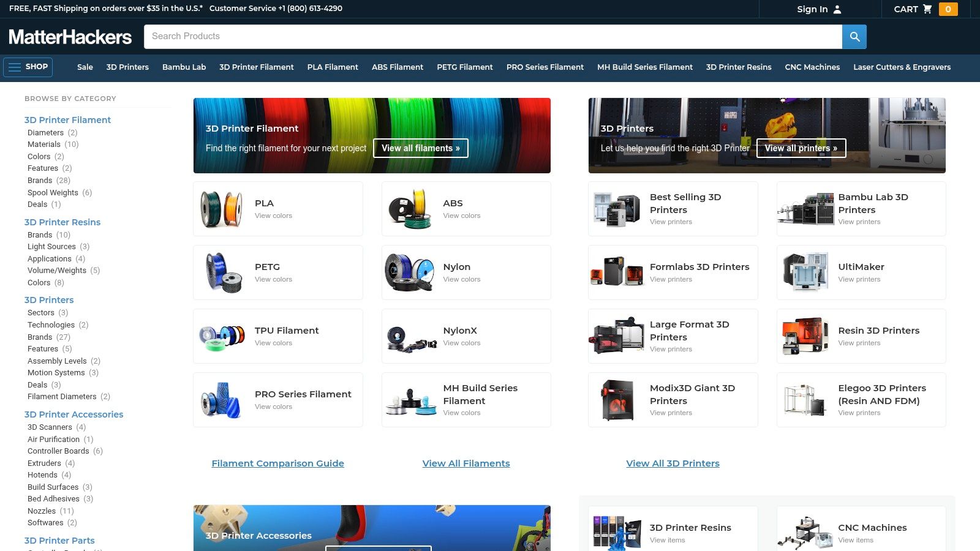Select 3D Scanners (4) entry

[57, 427]
